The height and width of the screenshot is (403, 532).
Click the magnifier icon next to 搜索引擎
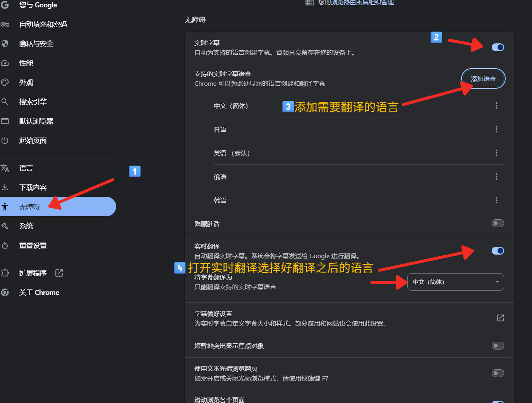point(5,102)
